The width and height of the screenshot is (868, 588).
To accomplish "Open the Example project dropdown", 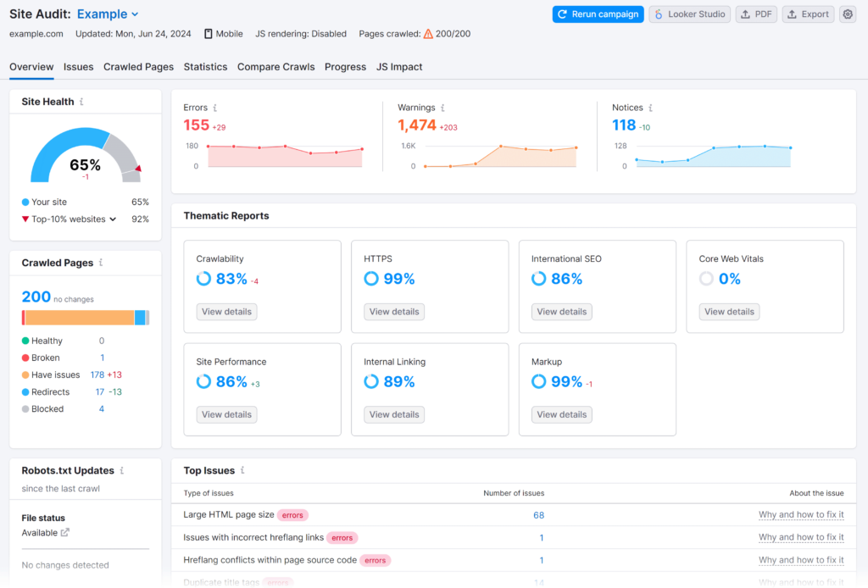I will [x=108, y=14].
